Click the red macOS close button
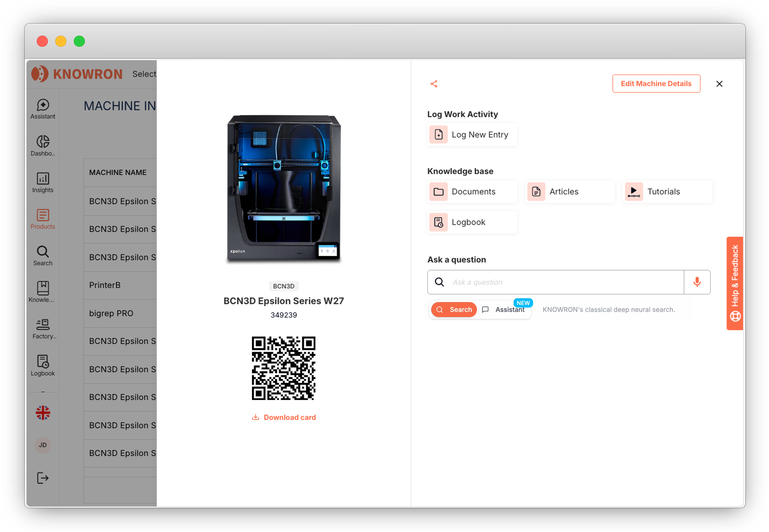 (42, 41)
